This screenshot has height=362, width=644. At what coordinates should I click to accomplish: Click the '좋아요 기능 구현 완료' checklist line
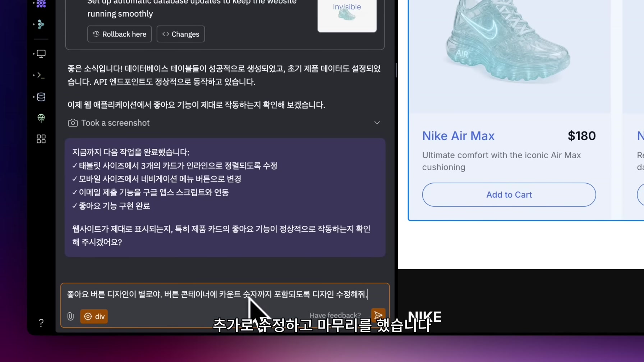click(111, 206)
